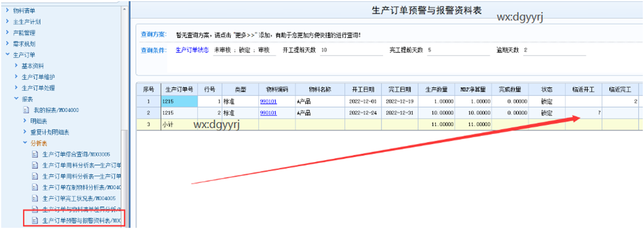The width and height of the screenshot is (644, 229).
Task: Click the 小计 subtotal row label
Action: [x=168, y=125]
